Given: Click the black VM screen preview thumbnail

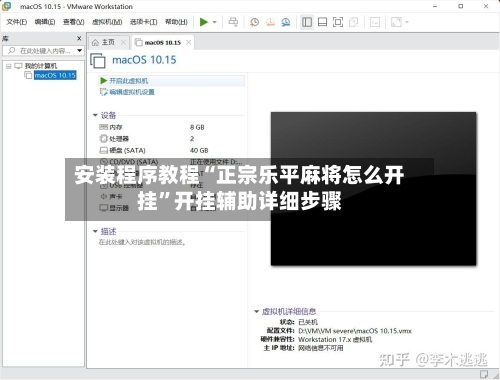Looking at the screenshot, I should (373, 189).
